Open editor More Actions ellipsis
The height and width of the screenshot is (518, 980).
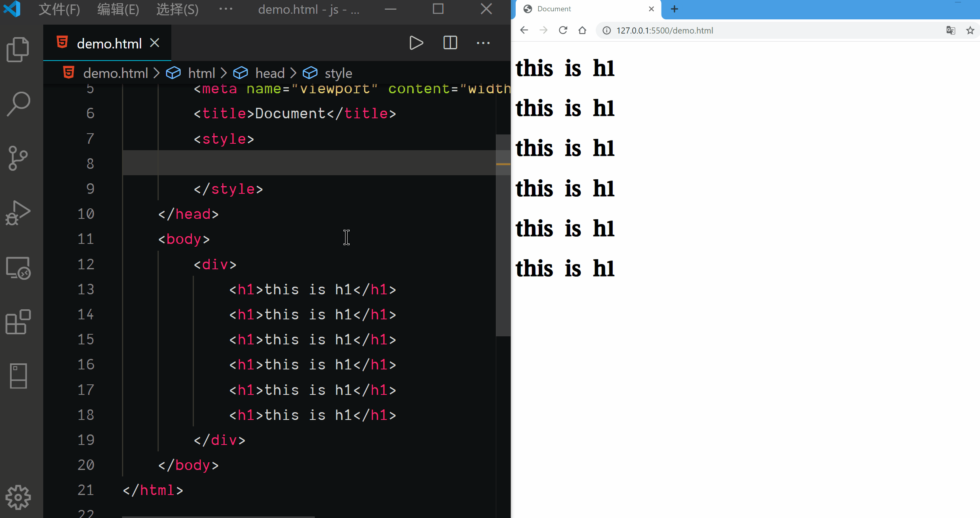coord(483,43)
